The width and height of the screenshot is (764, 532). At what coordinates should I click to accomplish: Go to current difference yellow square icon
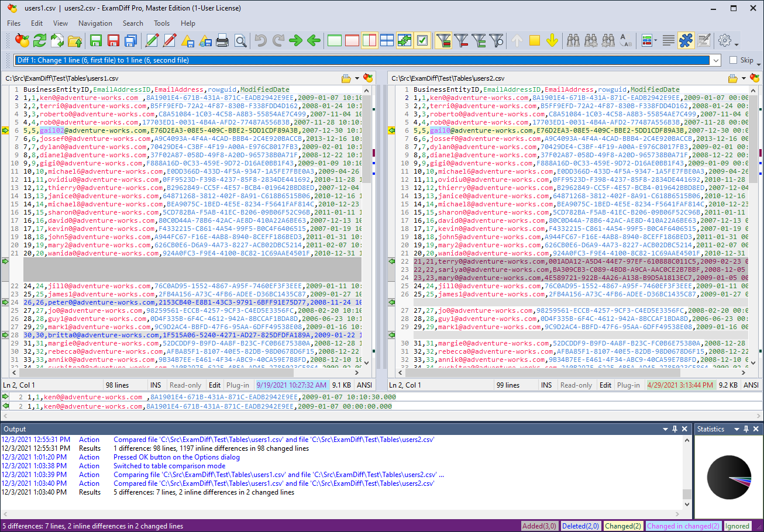tap(535, 40)
